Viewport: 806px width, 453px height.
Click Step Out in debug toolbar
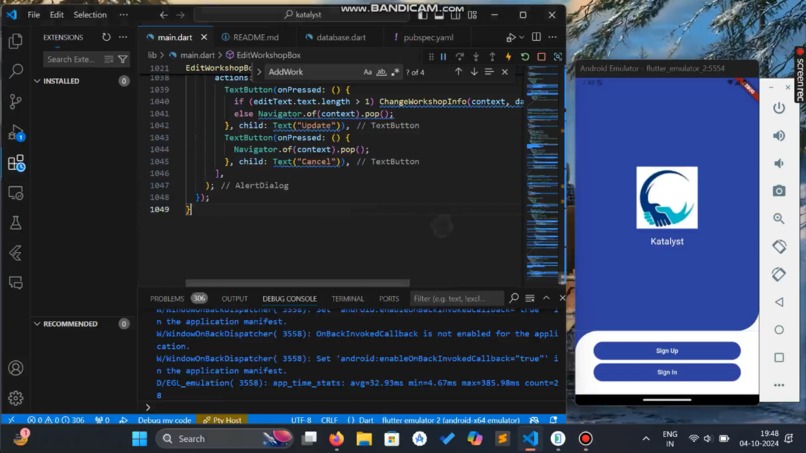pos(492,57)
